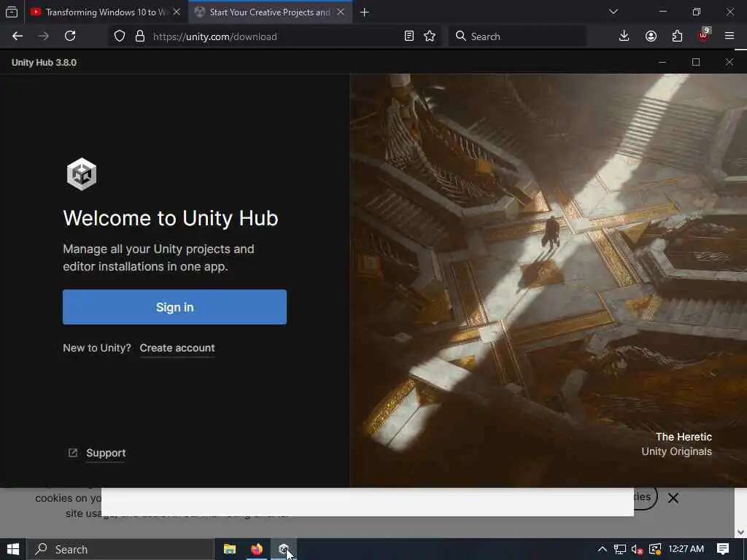This screenshot has height=560, width=747.
Task: Open Firefox recent browsing view icon
Action: [x=12, y=12]
